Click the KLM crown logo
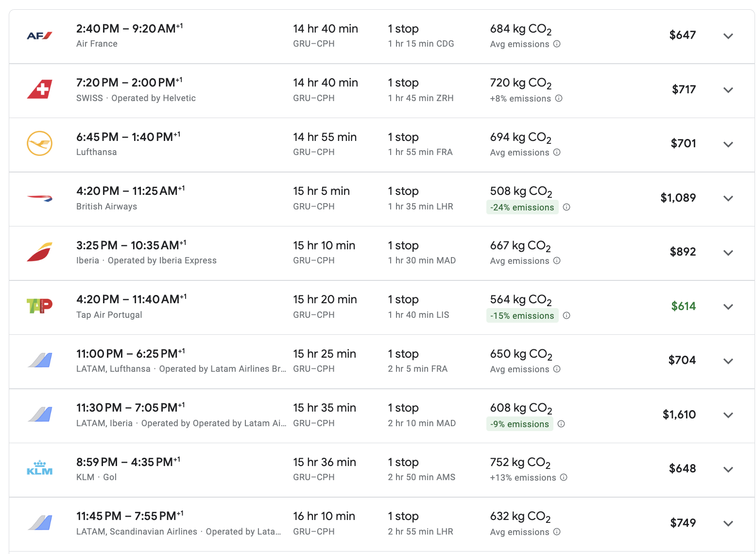The width and height of the screenshot is (756, 554). pyautogui.click(x=39, y=468)
